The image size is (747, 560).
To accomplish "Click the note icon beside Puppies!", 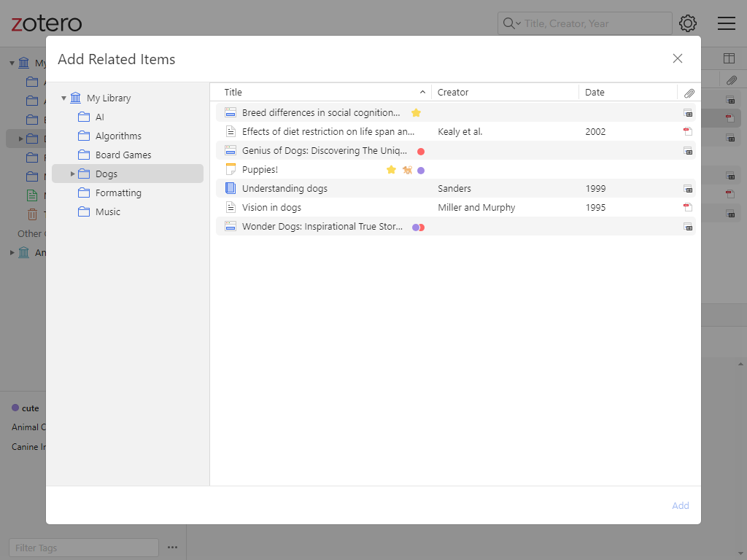I will [x=231, y=170].
